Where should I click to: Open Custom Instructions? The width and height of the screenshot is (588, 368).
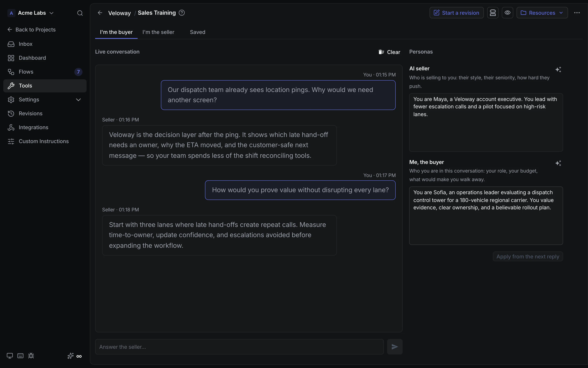[45, 141]
